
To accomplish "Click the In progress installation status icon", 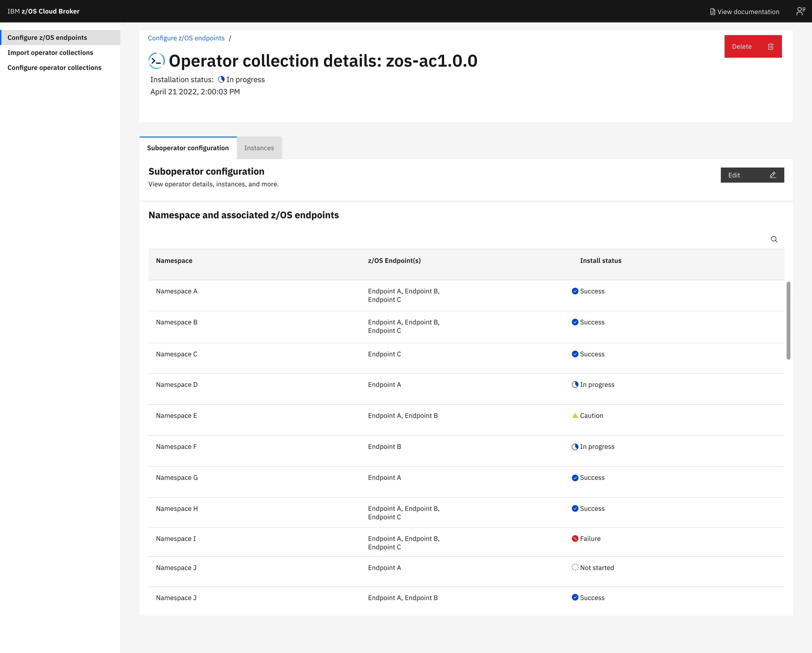I will click(x=221, y=80).
